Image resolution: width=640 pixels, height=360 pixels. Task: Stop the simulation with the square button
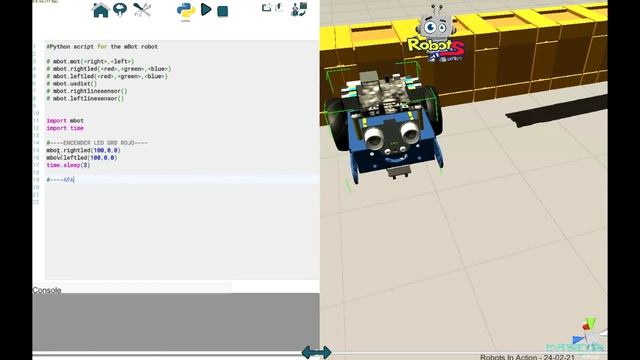pos(222,11)
